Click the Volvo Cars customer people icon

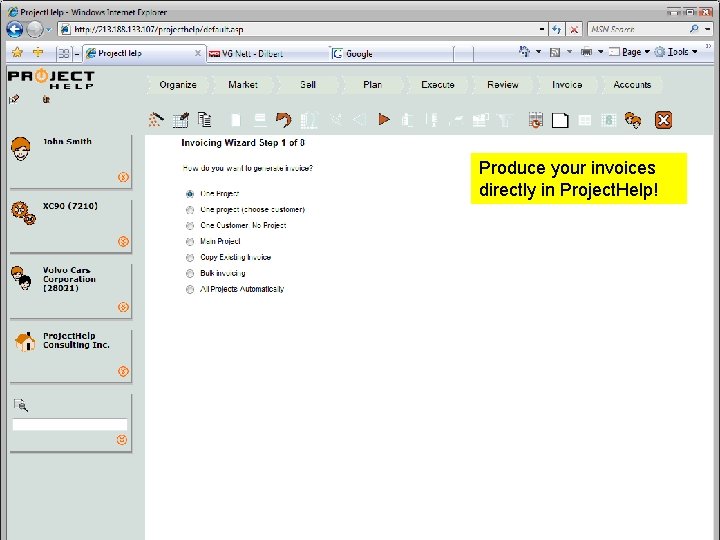(21, 278)
